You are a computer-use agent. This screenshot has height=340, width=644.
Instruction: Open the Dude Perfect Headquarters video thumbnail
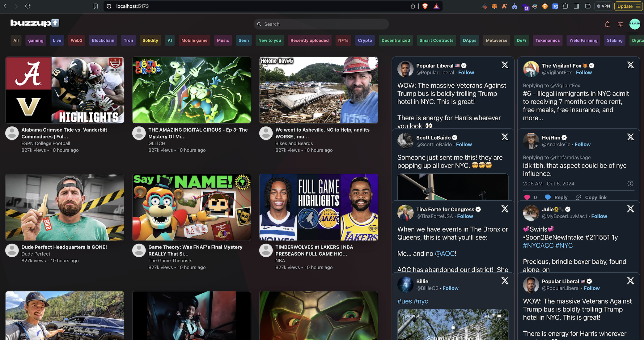(65, 207)
